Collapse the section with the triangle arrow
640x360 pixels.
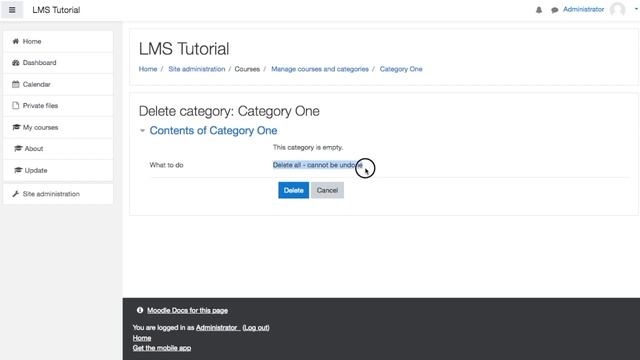142,131
